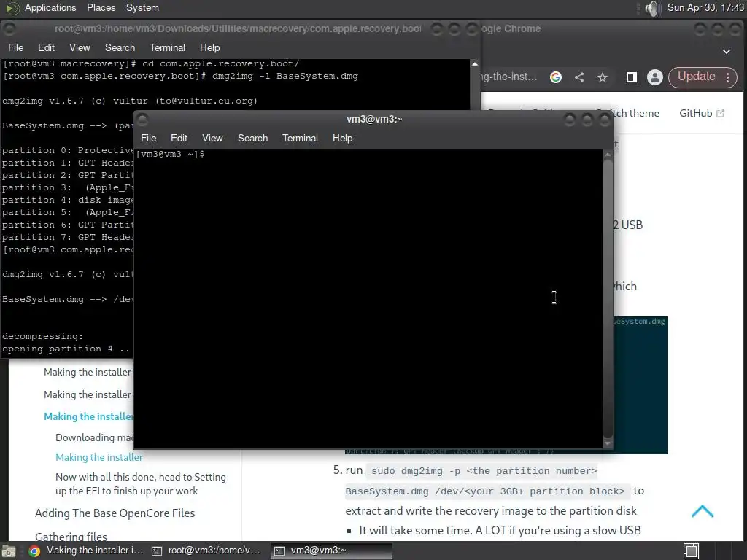Click the Chrome share page icon
Screen dimensions: 747x560
[579, 77]
